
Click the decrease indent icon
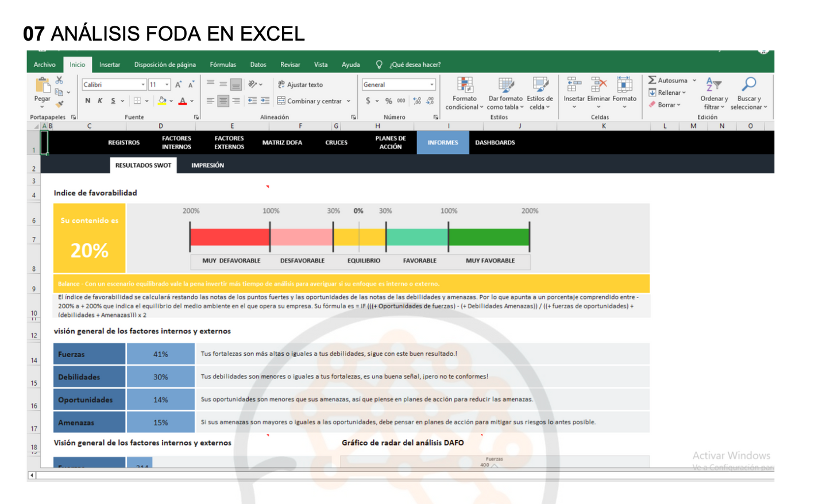click(252, 101)
